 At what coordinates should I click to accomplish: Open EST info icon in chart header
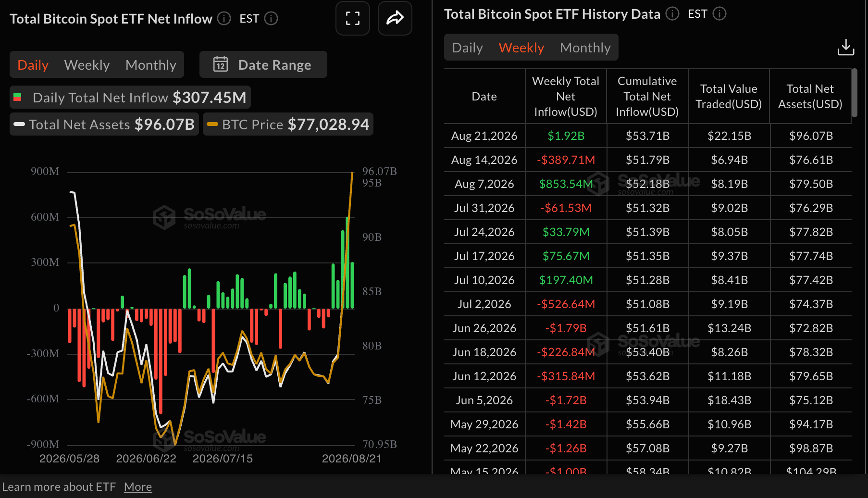point(271,18)
